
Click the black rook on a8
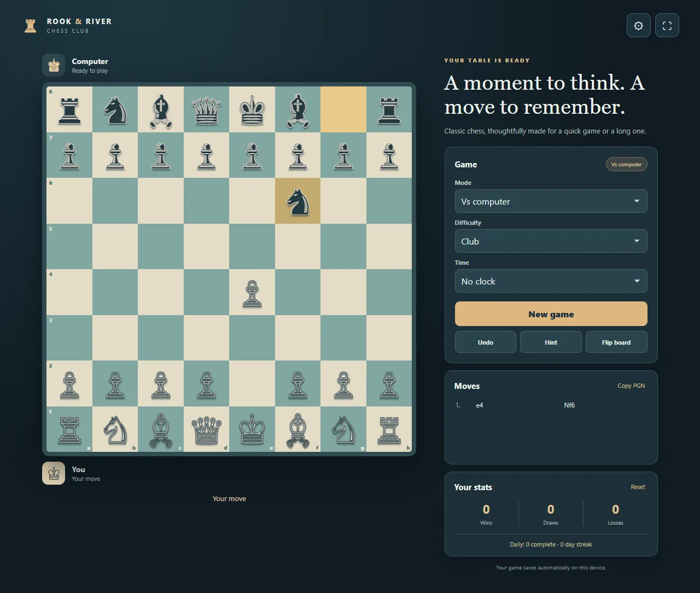[x=69, y=109]
